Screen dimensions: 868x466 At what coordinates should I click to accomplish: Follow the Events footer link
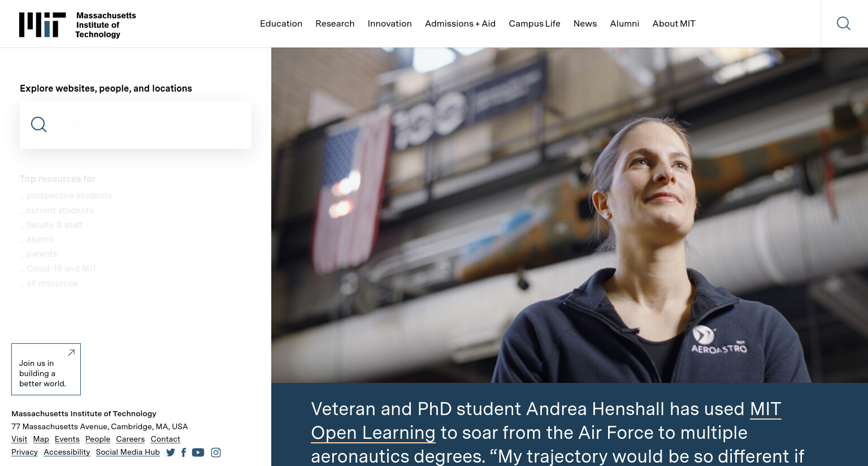[67, 439]
